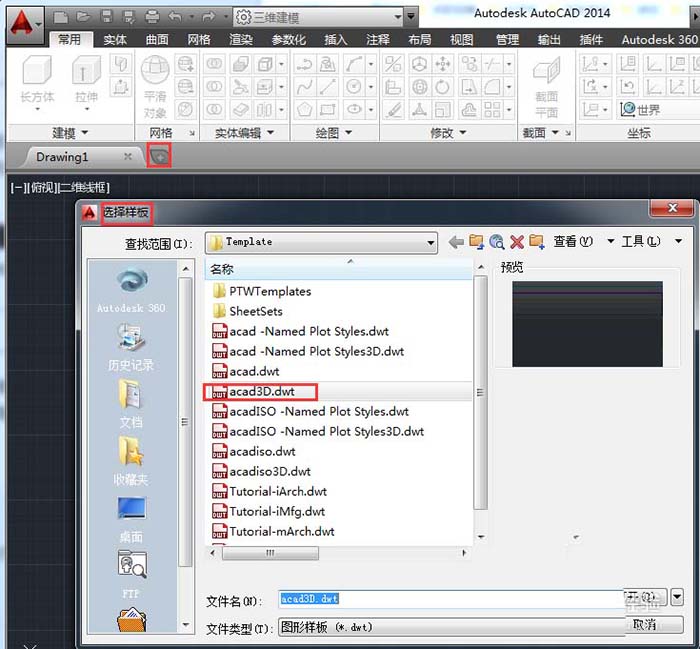
Task: Select acadiso.dwt template file
Action: pyautogui.click(x=254, y=451)
